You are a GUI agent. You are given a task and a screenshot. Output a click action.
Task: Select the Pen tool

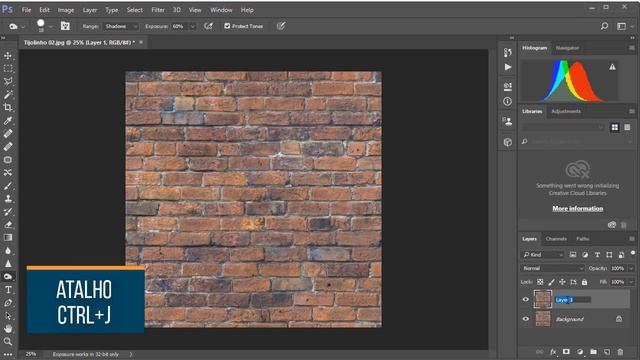tap(8, 303)
